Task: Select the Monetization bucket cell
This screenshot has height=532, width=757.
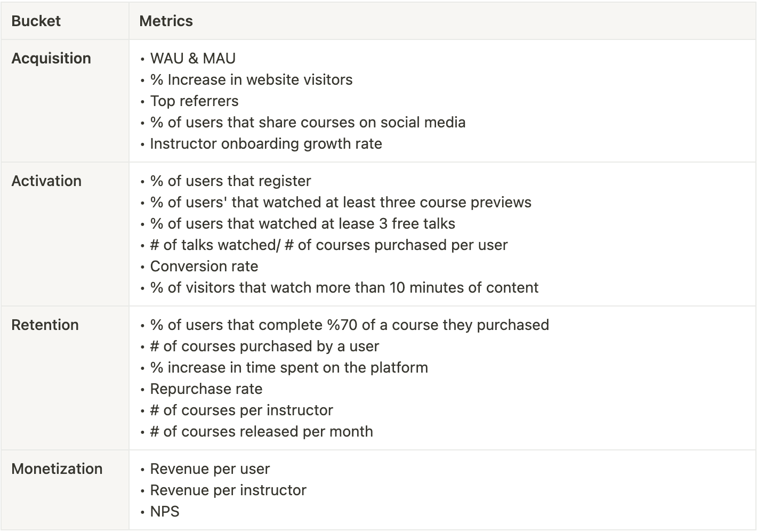Action: click(57, 469)
